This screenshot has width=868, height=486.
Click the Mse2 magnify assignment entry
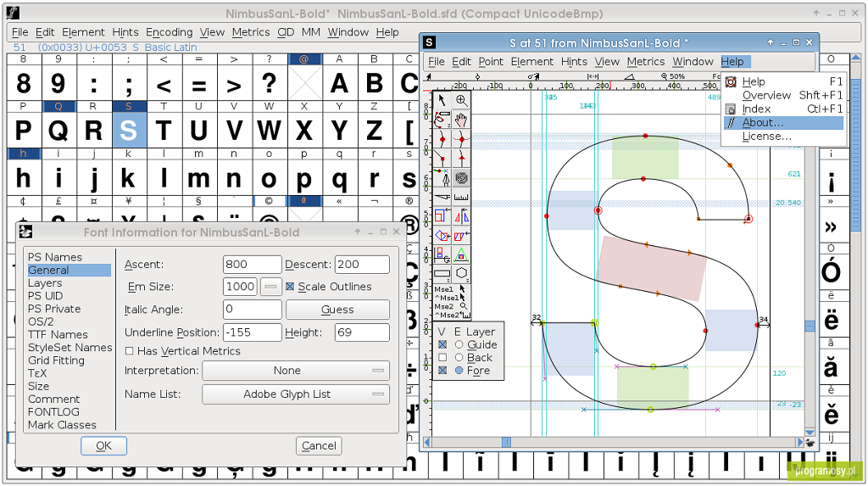point(451,306)
